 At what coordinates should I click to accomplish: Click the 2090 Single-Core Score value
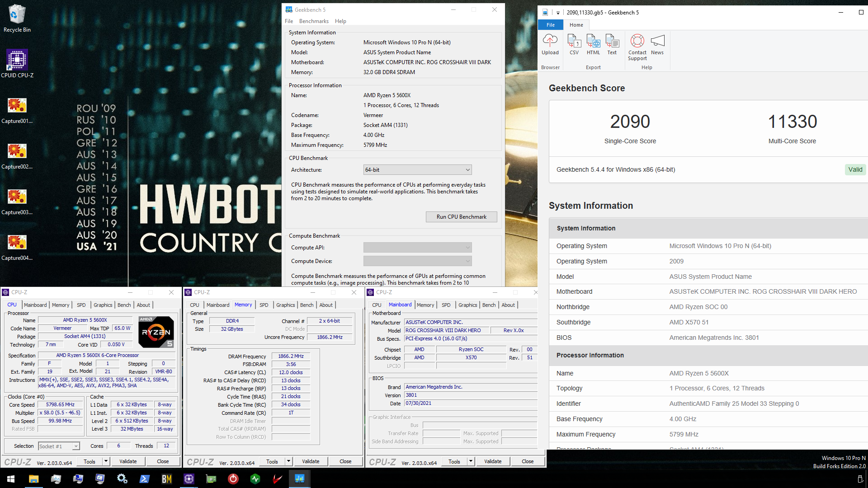coord(630,122)
